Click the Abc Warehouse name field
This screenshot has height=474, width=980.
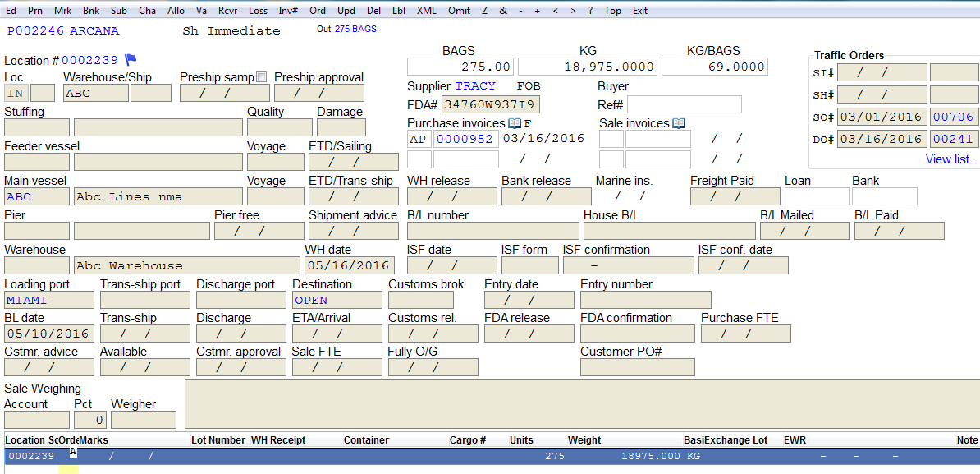(x=187, y=265)
